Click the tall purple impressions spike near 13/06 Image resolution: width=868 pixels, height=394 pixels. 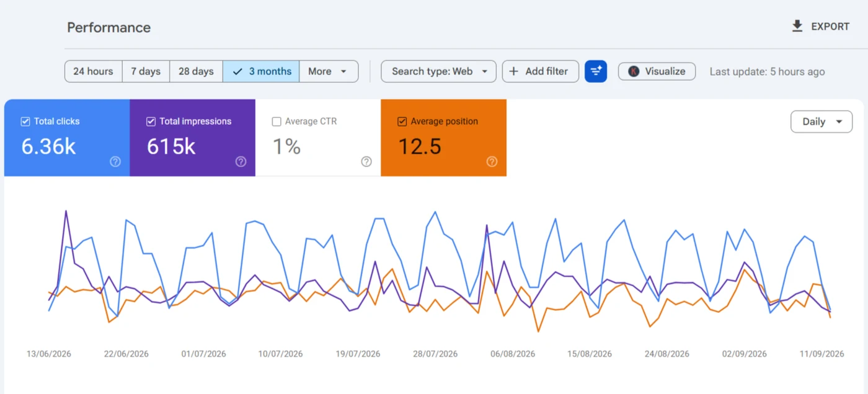click(x=66, y=212)
